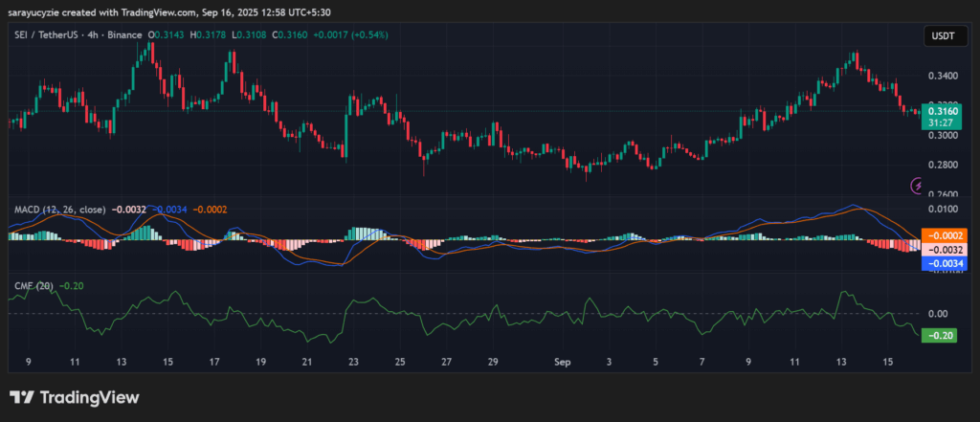The height and width of the screenshot is (422, 980).
Task: Click the 0.2800 price axis label
Action: [x=944, y=165]
